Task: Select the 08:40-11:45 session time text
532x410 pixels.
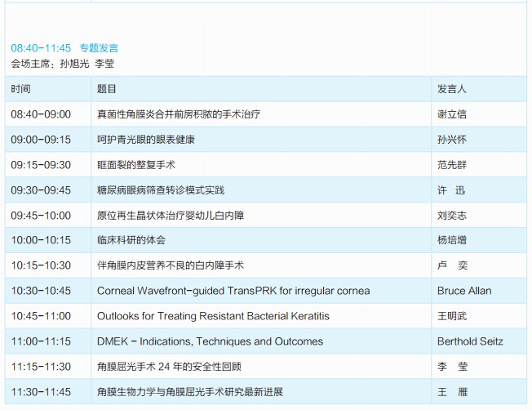Action: [x=41, y=48]
